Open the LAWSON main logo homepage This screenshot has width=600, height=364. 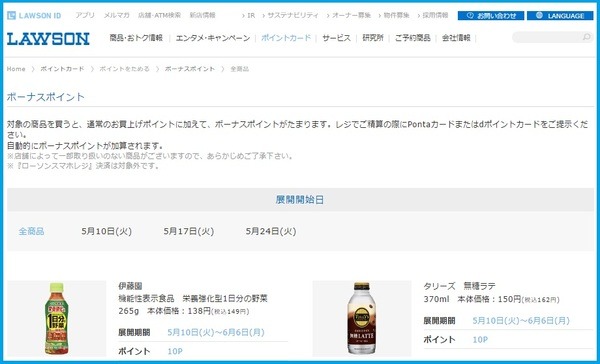pos(48,39)
